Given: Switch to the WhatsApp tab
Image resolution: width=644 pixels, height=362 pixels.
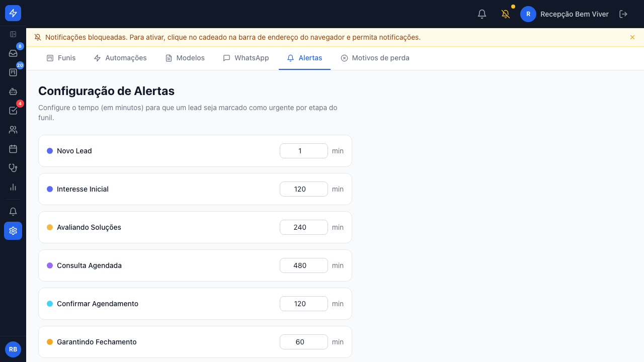Looking at the screenshot, I should pos(246,58).
